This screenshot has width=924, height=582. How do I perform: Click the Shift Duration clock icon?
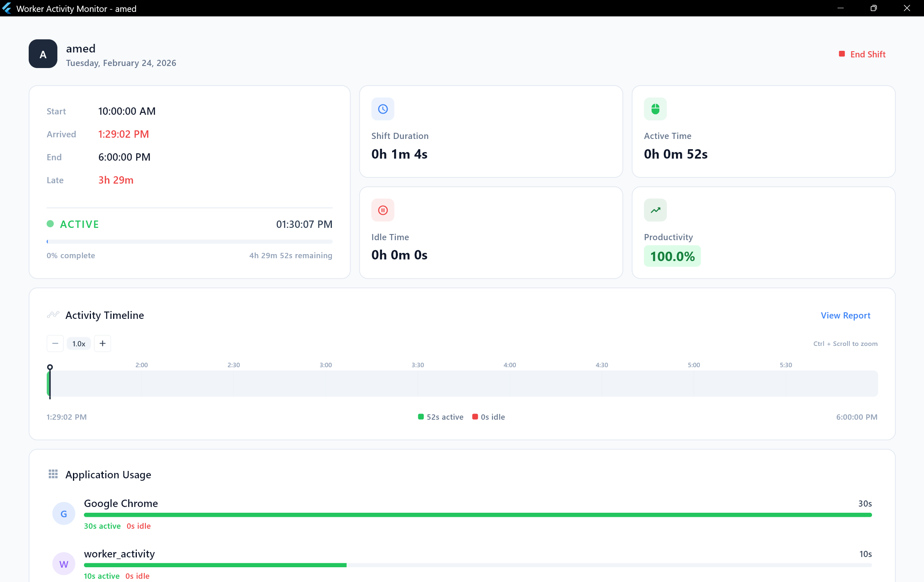click(382, 109)
